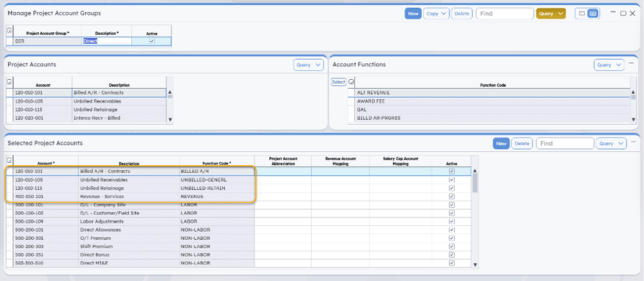This screenshot has height=281, width=644.
Task: Open the Copy dropdown in header
Action: point(436,14)
